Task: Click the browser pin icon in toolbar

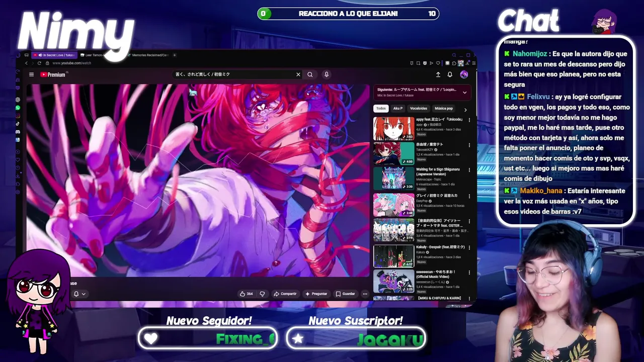Action: point(412,63)
